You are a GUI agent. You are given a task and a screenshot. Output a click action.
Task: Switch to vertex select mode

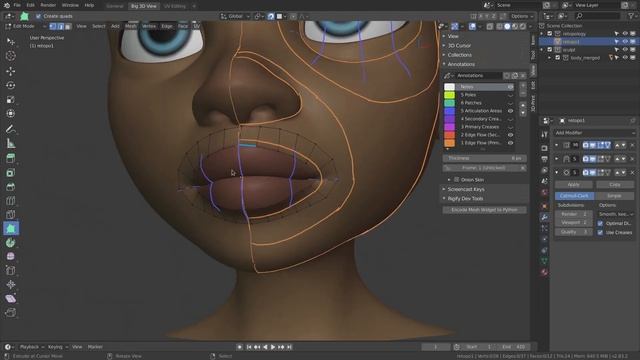(x=53, y=26)
